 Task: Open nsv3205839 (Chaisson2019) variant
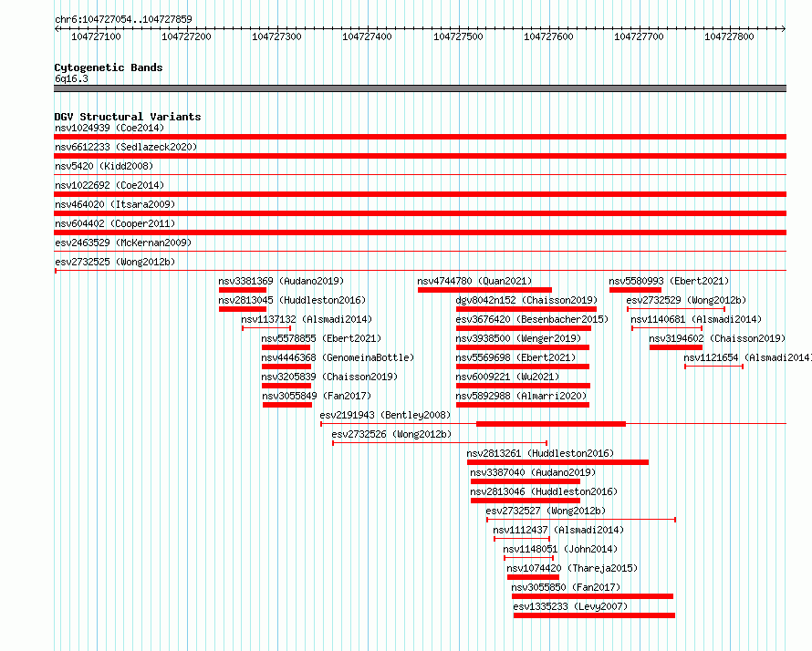329,377
